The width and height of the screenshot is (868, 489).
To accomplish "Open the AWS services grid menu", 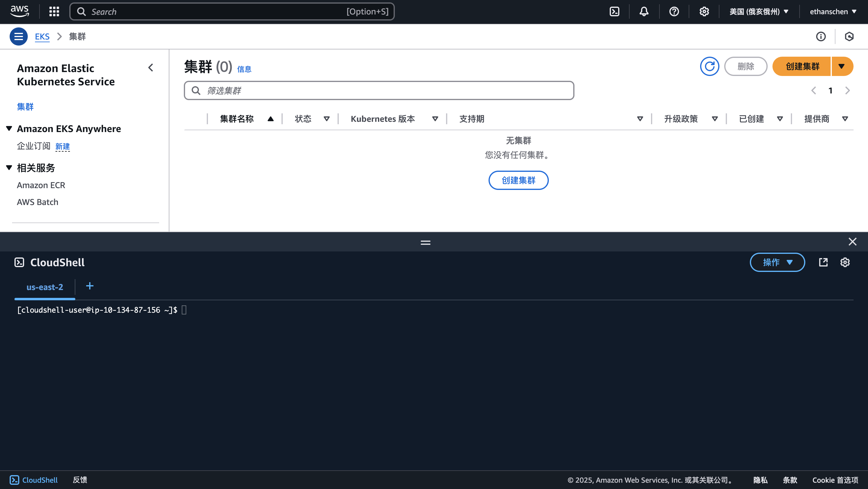I will (54, 11).
